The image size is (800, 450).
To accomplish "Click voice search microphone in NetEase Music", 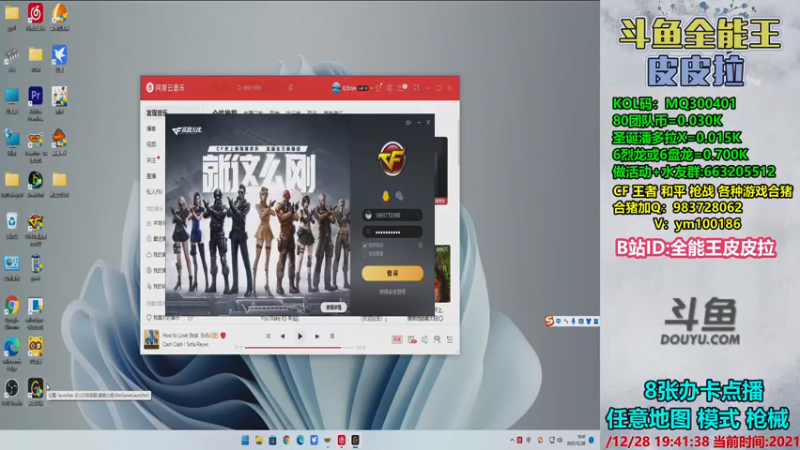I will 290,88.
